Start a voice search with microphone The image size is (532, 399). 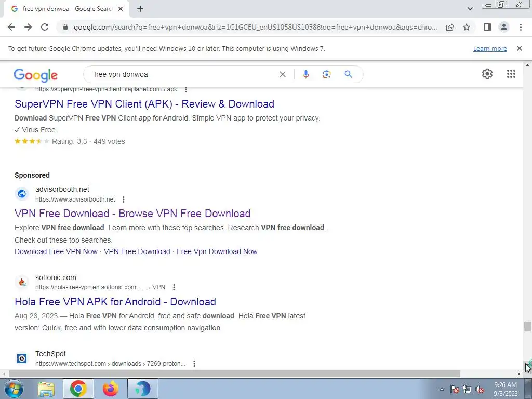(305, 74)
